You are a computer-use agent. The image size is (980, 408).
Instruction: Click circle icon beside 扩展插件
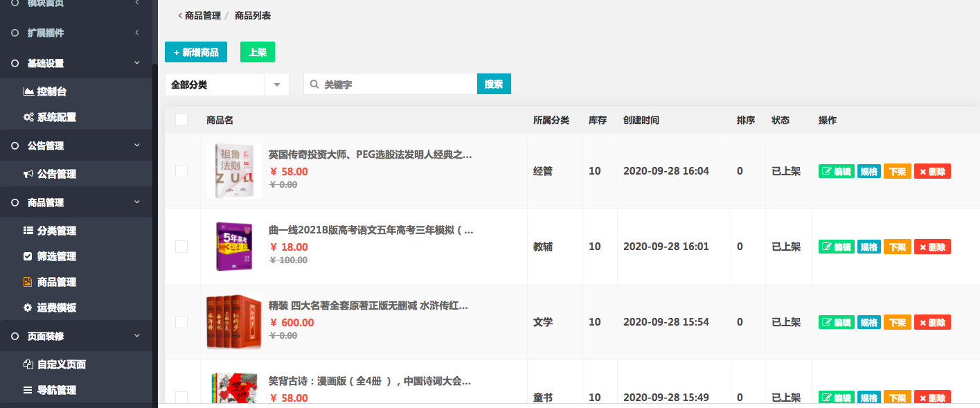point(15,33)
